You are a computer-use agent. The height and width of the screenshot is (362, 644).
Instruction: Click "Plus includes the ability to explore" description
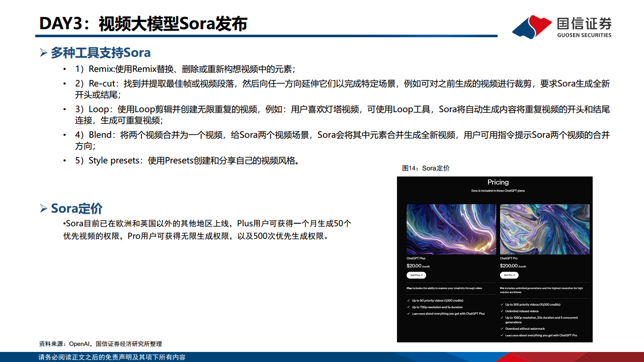click(444, 288)
